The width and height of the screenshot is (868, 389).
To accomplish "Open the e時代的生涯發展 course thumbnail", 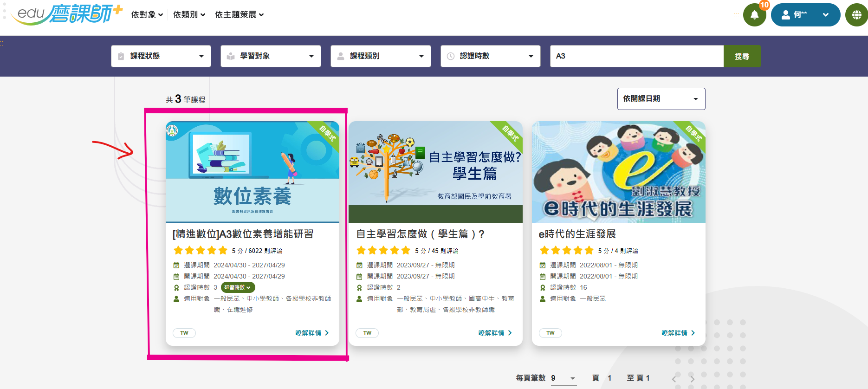I will pos(618,172).
